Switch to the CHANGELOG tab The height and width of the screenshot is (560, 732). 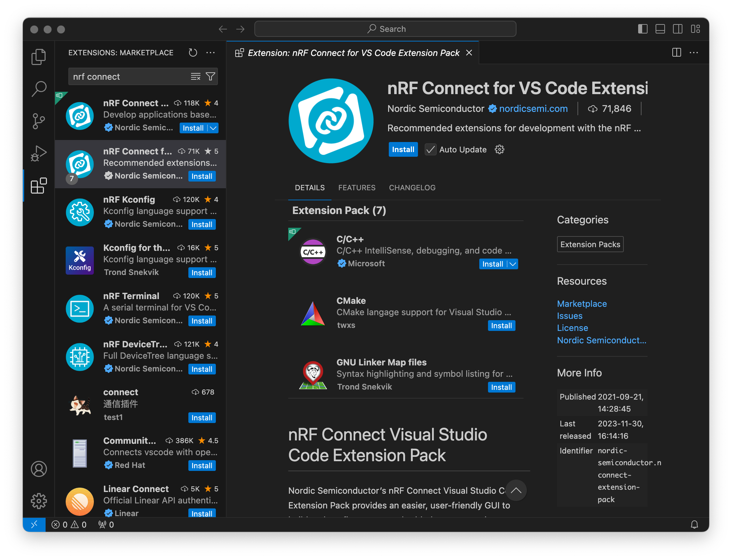pos(412,188)
